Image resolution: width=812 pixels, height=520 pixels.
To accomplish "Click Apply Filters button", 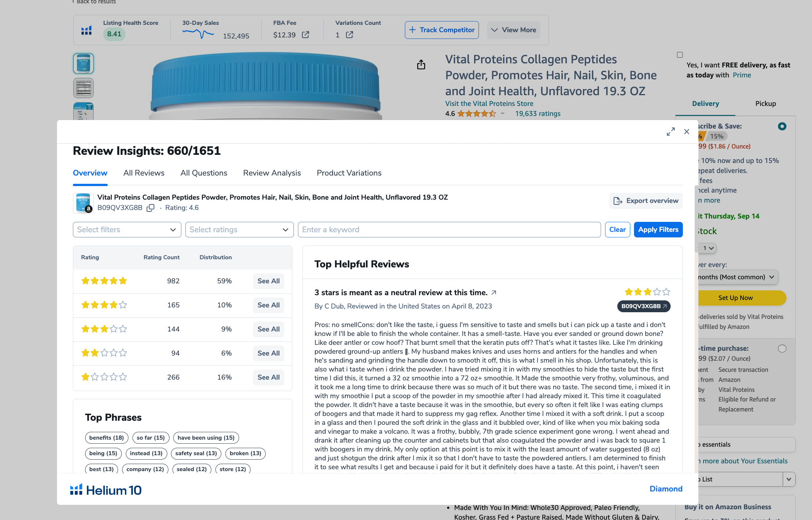I will [x=658, y=230].
